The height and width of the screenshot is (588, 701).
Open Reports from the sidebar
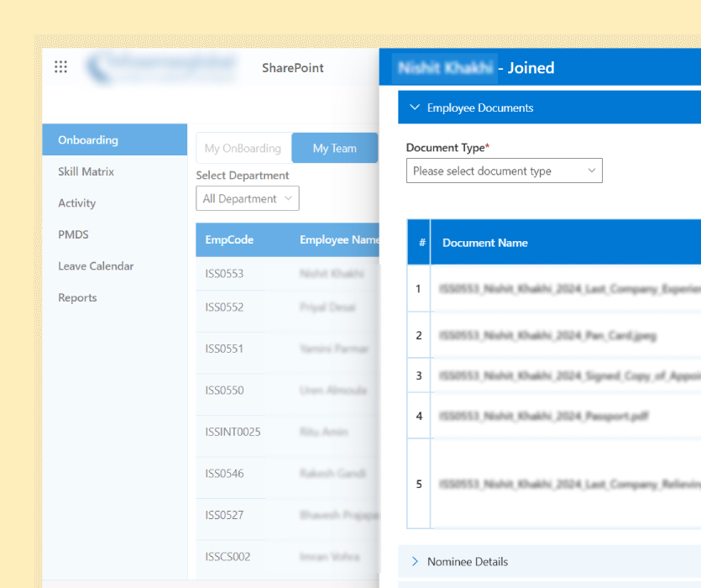(77, 298)
